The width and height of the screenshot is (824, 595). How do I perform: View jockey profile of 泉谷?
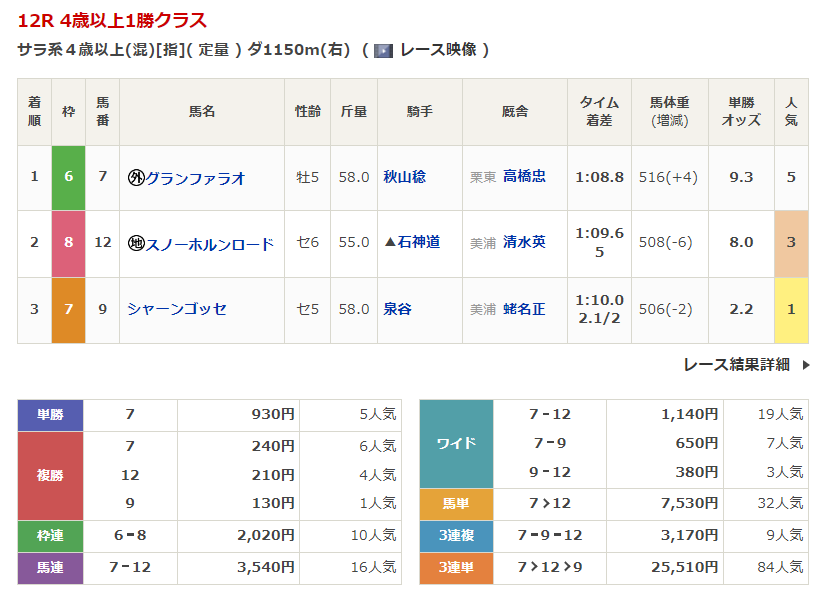click(x=398, y=309)
